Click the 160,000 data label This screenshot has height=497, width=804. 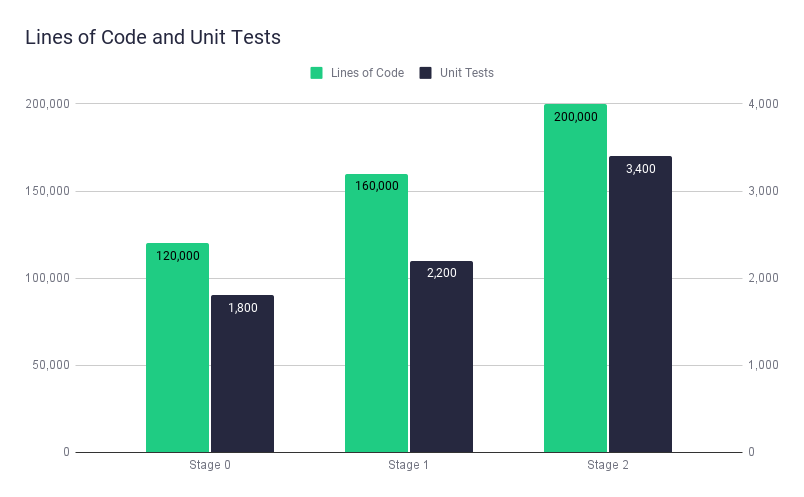[377, 186]
